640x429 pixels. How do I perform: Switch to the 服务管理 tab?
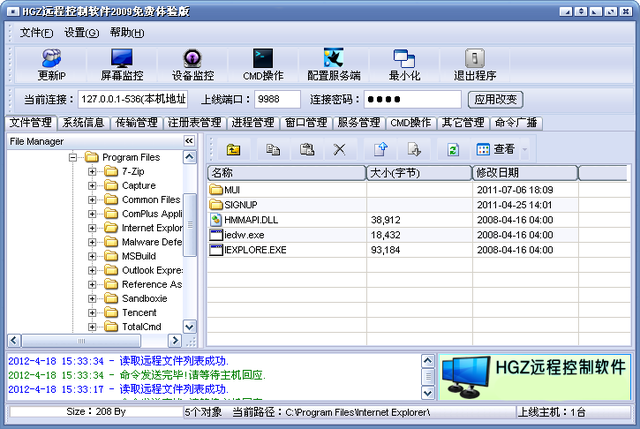(359, 123)
